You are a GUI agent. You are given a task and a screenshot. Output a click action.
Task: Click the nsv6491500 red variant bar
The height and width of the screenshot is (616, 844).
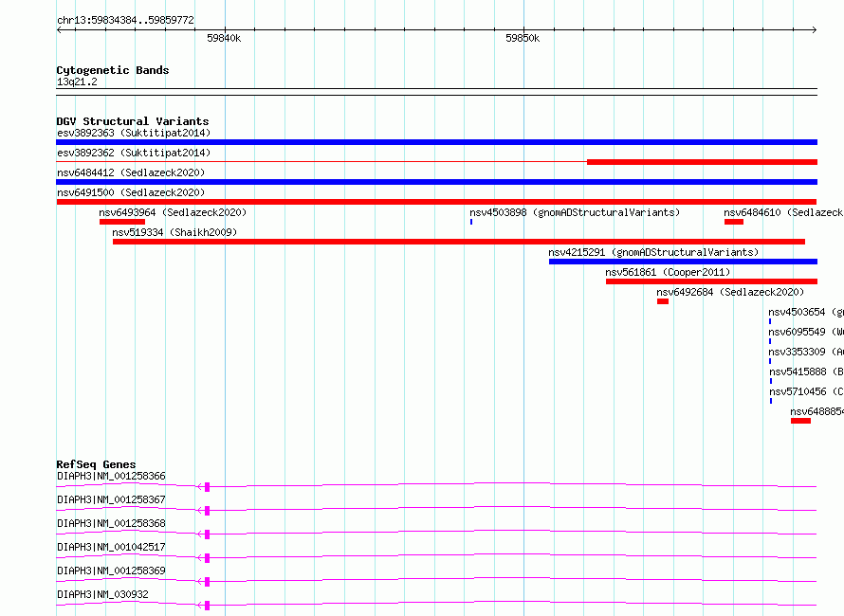[436, 202]
